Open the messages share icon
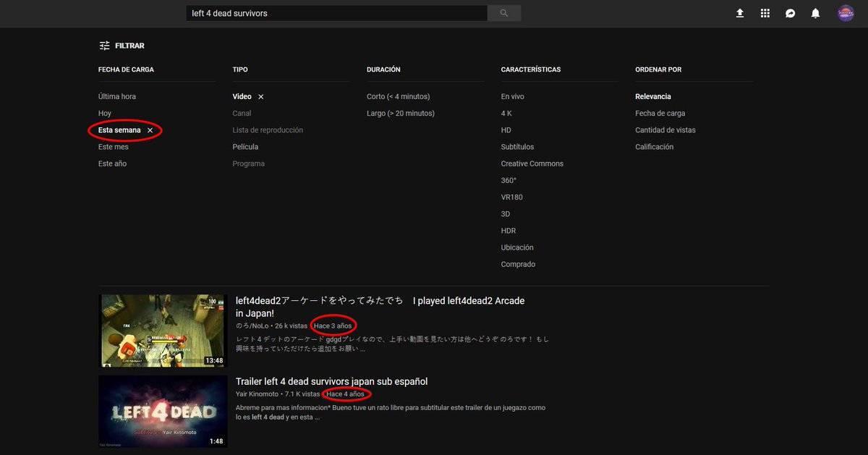 click(791, 13)
